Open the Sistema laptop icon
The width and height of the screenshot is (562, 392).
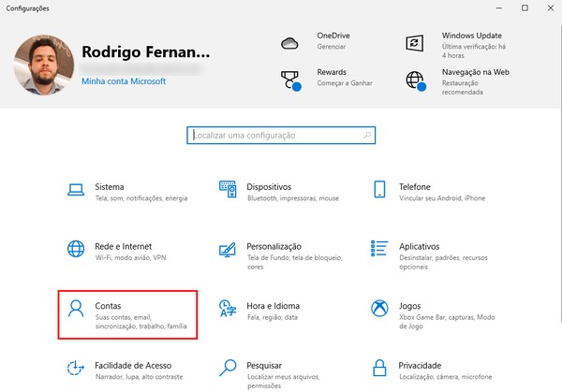(76, 190)
